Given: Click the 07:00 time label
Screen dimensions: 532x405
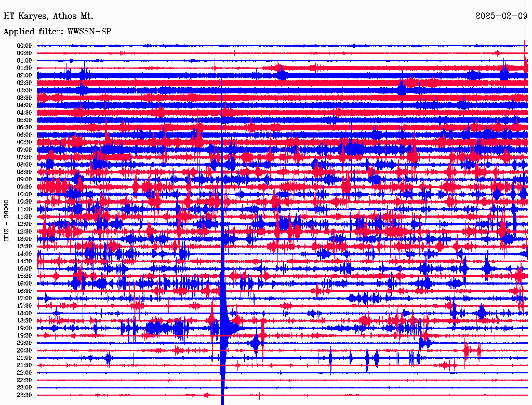Looking at the screenshot, I should 24,150.
